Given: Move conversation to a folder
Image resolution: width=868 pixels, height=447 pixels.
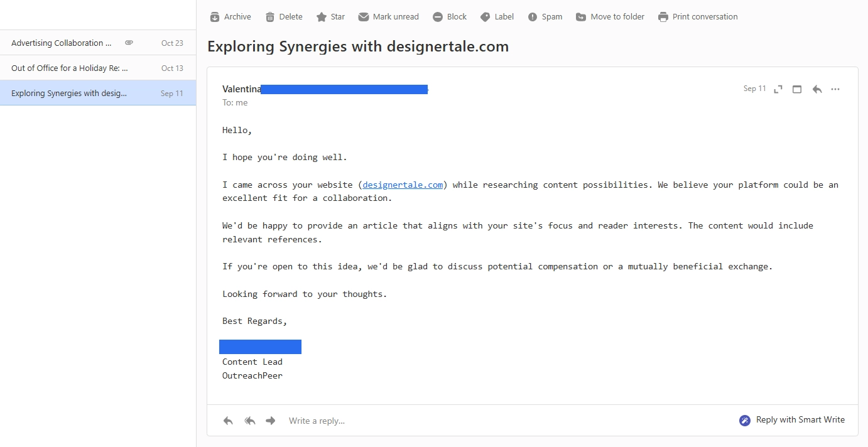Looking at the screenshot, I should coord(610,17).
